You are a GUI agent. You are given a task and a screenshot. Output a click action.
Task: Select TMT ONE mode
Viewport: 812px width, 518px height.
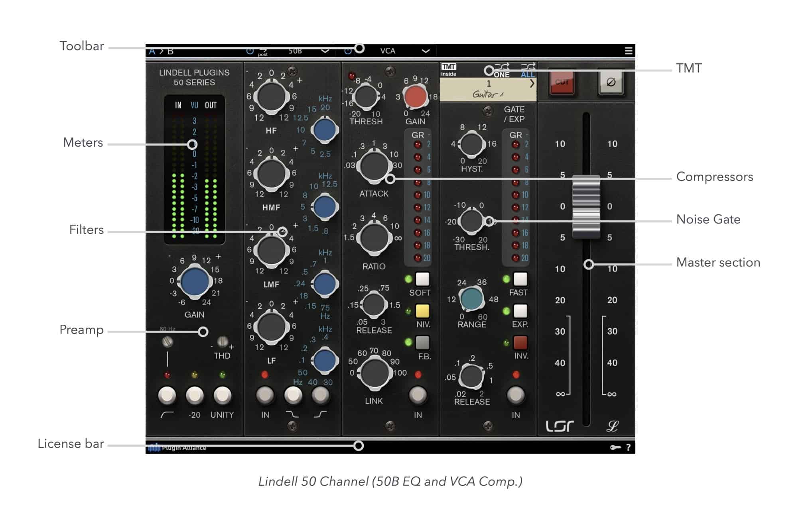point(502,70)
